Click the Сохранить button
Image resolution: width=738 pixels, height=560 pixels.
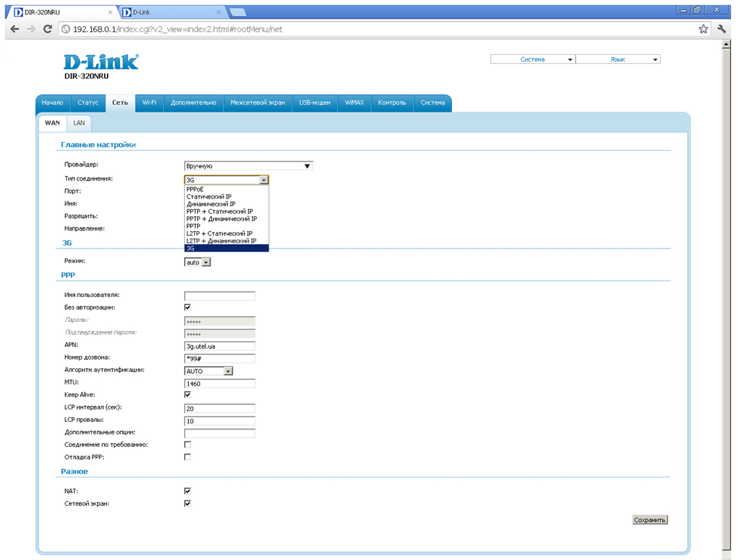point(649,520)
